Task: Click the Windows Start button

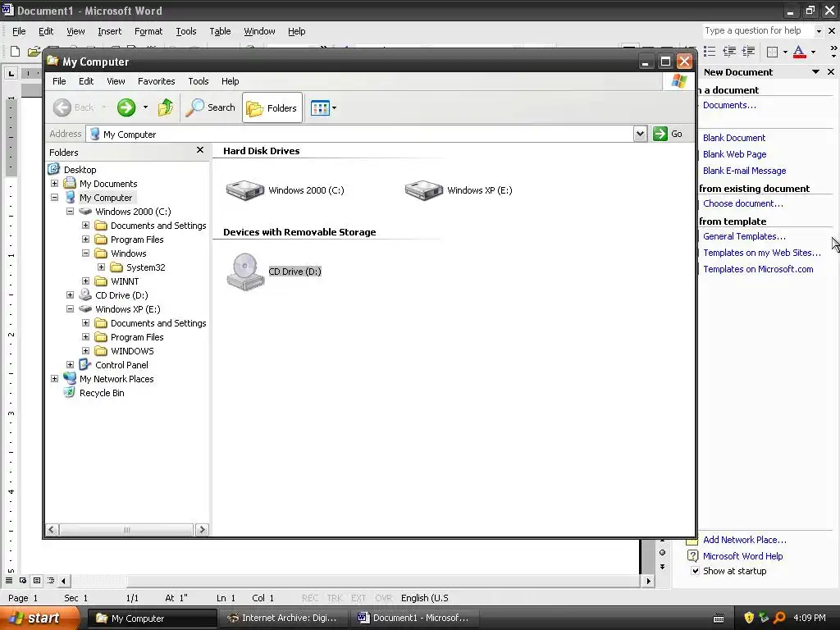Action: 40,619
